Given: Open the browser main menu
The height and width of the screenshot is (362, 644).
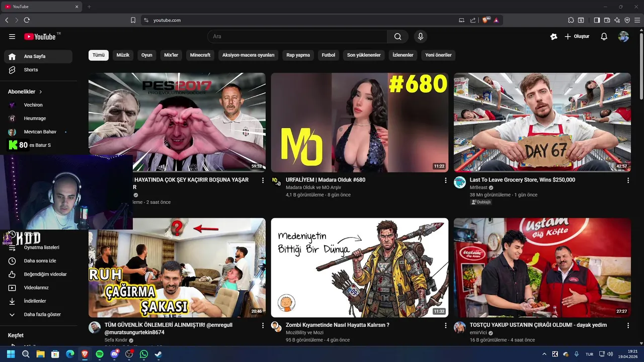Looking at the screenshot, I should point(637,20).
